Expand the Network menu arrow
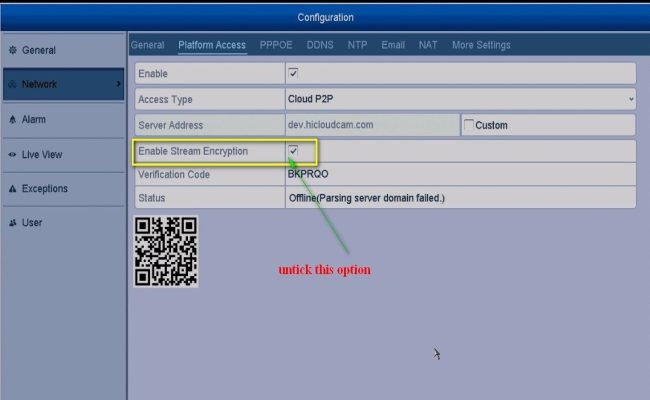Screen dimensions: 650x400 (119, 84)
